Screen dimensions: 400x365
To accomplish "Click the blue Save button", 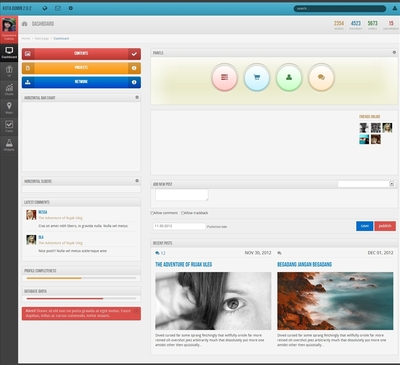I will [364, 226].
